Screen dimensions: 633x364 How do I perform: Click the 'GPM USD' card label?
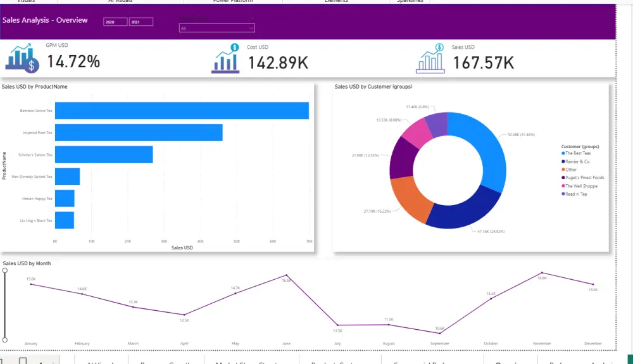pyautogui.click(x=57, y=45)
